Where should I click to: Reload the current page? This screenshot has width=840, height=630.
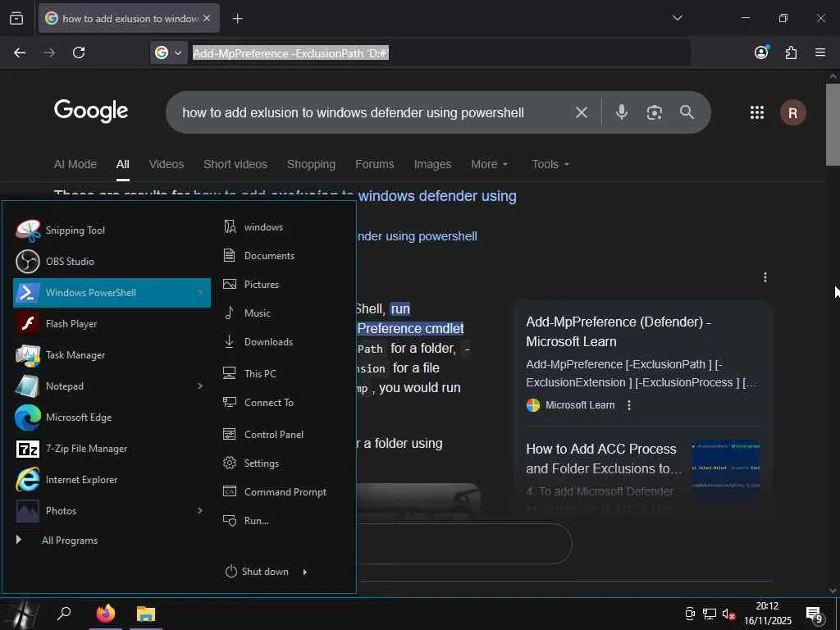79,52
